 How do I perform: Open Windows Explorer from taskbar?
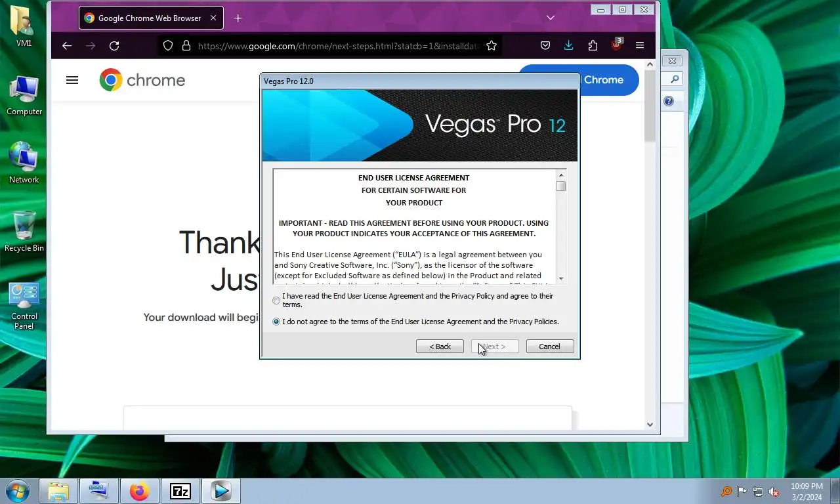click(58, 491)
